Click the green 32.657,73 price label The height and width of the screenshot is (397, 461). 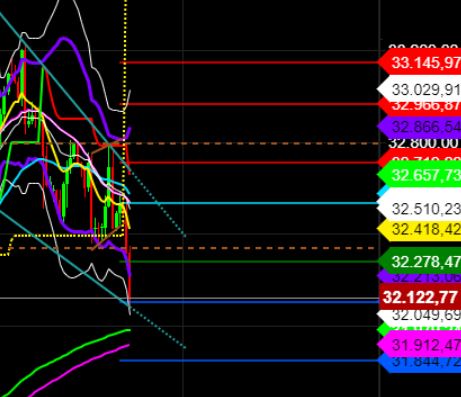pyautogui.click(x=420, y=175)
